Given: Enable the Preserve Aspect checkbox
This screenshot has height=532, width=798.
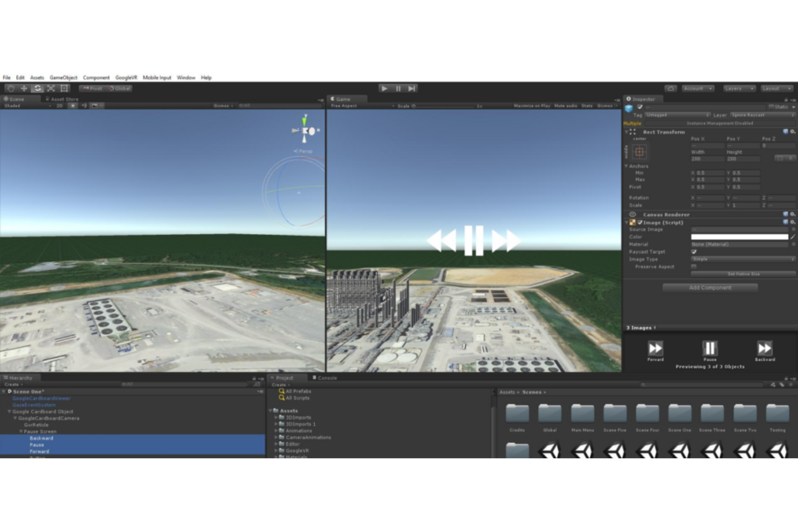Looking at the screenshot, I should (x=694, y=267).
